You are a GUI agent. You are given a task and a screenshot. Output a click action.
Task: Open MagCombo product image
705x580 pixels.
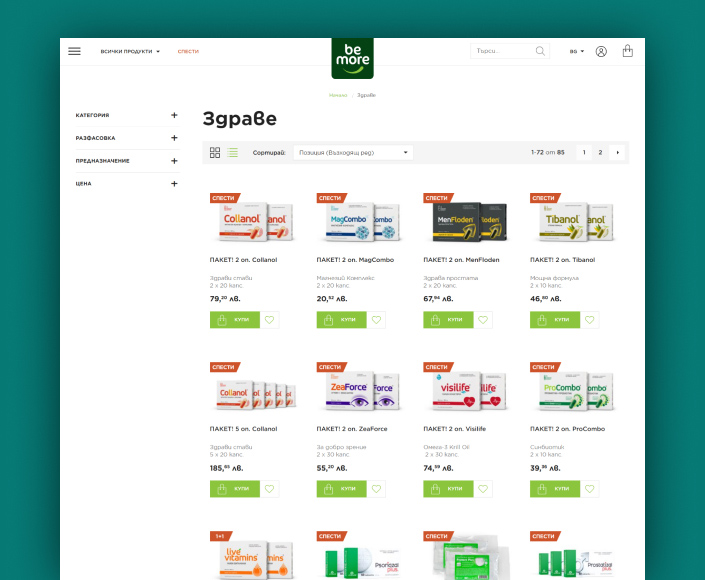point(362,221)
